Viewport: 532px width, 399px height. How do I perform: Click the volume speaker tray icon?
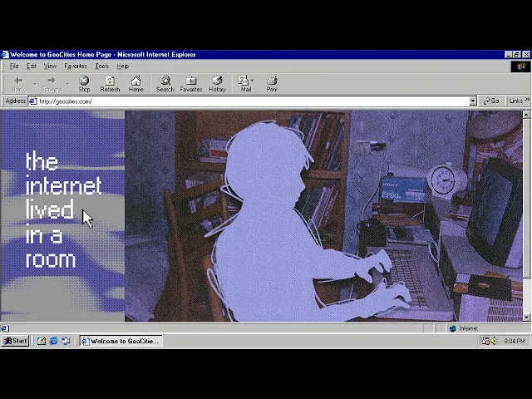[494, 341]
